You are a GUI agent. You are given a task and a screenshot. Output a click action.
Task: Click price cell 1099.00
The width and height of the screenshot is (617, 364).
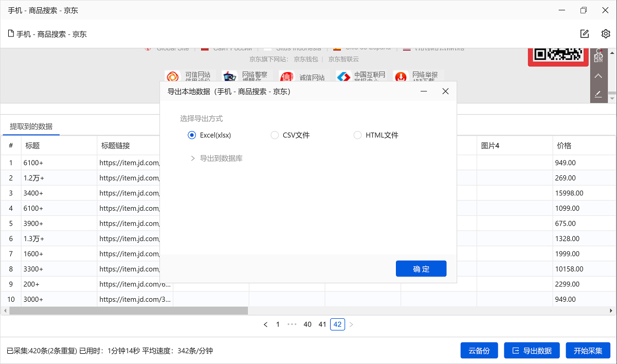(x=585, y=208)
